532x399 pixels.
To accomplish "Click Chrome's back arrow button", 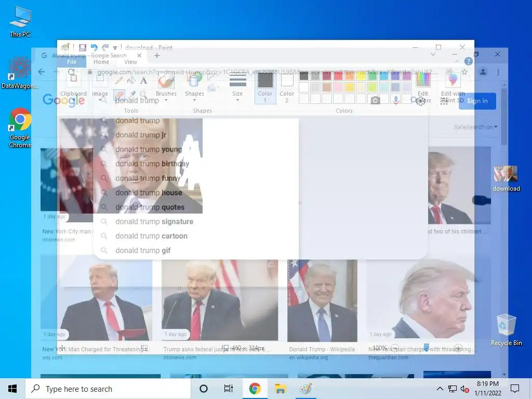I will [x=42, y=72].
